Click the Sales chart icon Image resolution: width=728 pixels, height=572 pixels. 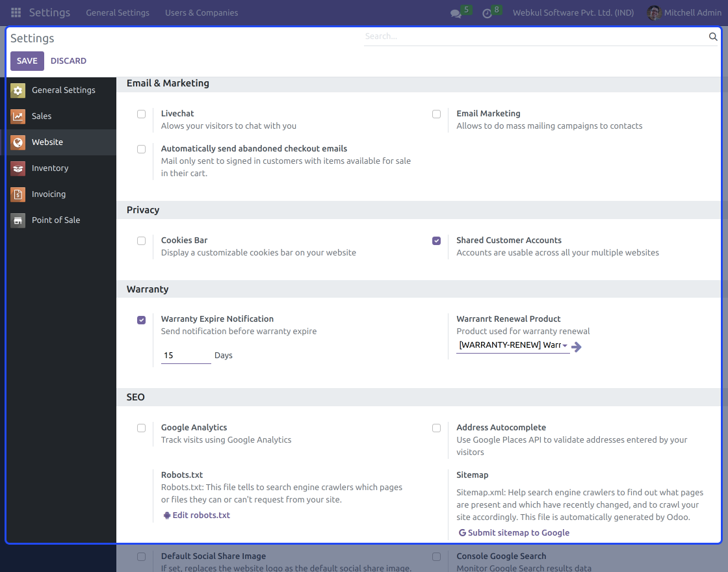[18, 116]
